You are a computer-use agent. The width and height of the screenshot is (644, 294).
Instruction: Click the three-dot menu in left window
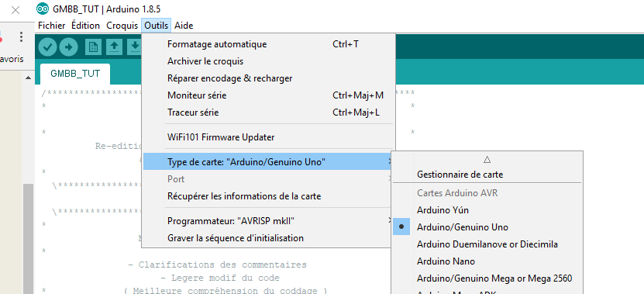[x=21, y=37]
